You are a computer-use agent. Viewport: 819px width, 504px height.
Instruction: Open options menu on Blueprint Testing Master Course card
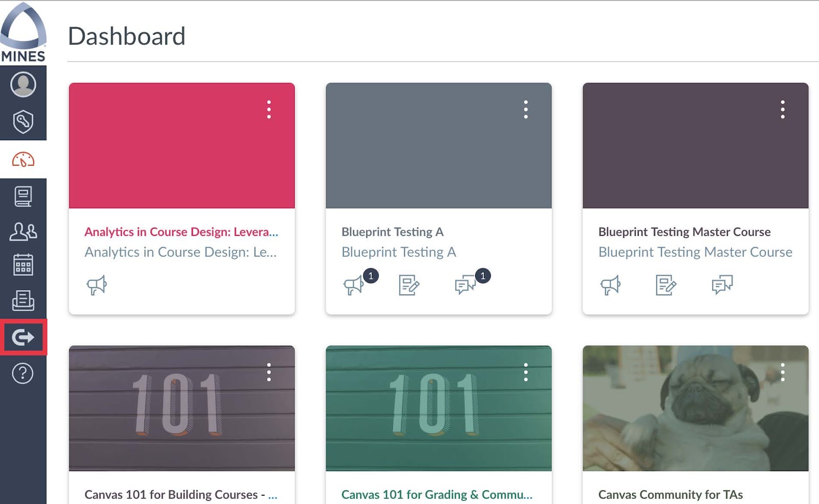[x=783, y=109]
